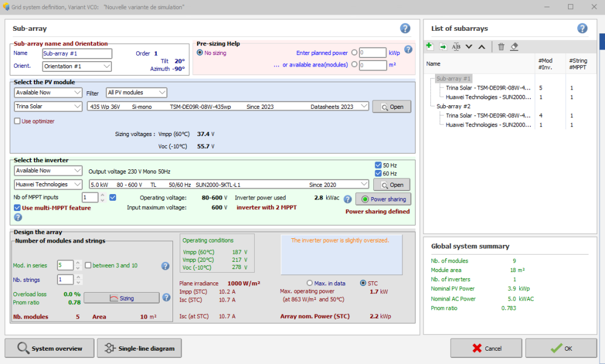The height and width of the screenshot is (364, 605).
Task: Click the eraser icon in the subarray toolbar
Action: tap(514, 47)
